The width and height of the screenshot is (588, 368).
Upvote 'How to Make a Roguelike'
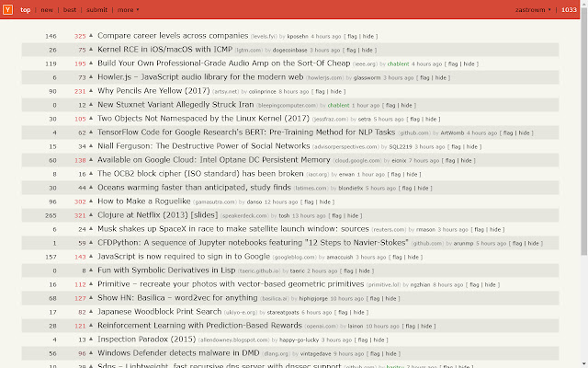click(91, 201)
